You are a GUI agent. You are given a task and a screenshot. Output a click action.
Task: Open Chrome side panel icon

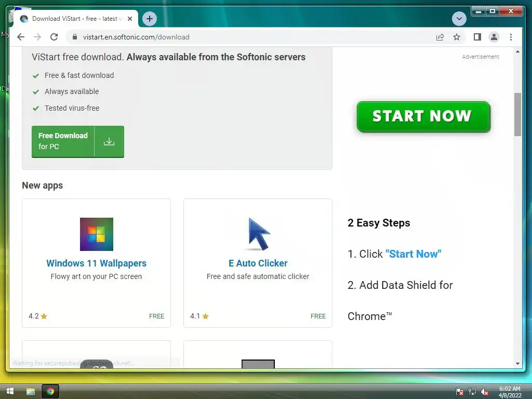[477, 37]
